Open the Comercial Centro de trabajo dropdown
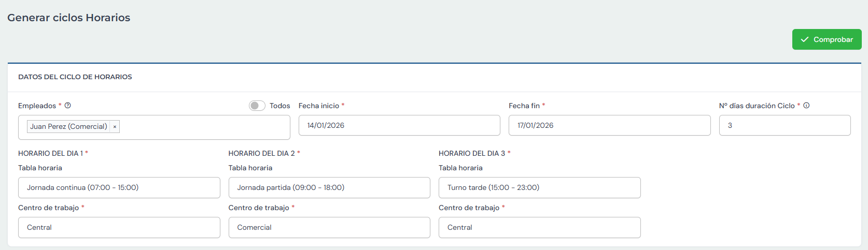This screenshot has width=868, height=250. (329, 227)
